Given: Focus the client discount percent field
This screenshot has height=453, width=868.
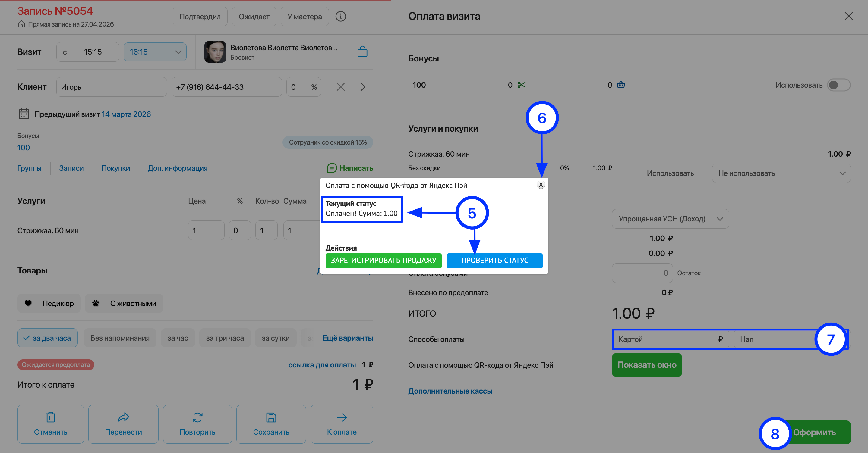Looking at the screenshot, I should click(x=304, y=87).
